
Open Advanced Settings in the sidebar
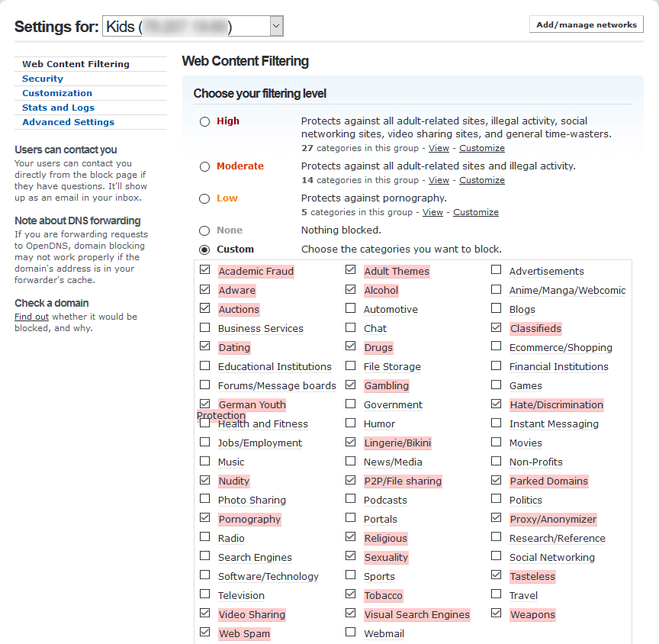point(68,122)
